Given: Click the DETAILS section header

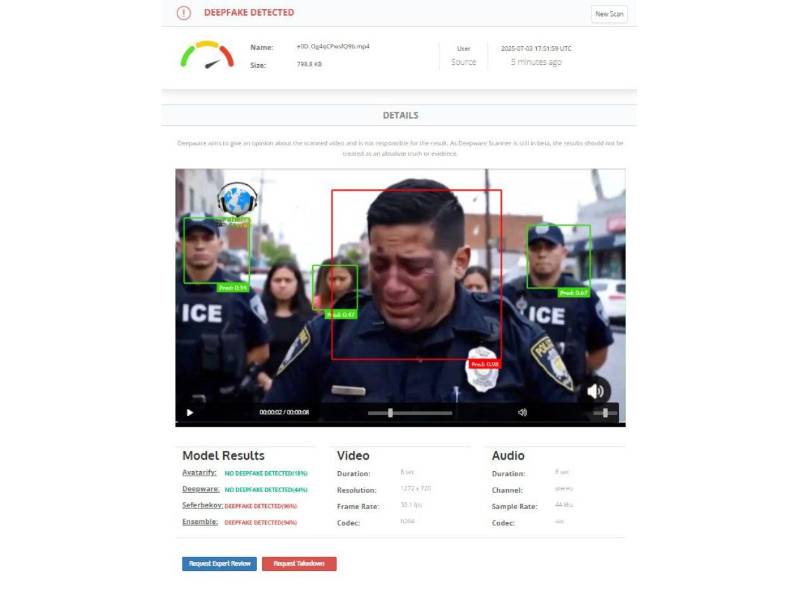Looking at the screenshot, I should (401, 115).
